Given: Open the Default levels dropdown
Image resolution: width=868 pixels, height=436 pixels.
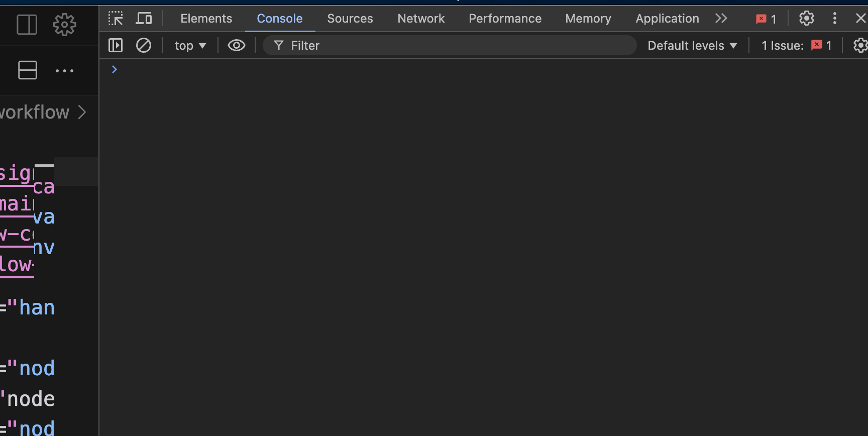Looking at the screenshot, I should (692, 46).
